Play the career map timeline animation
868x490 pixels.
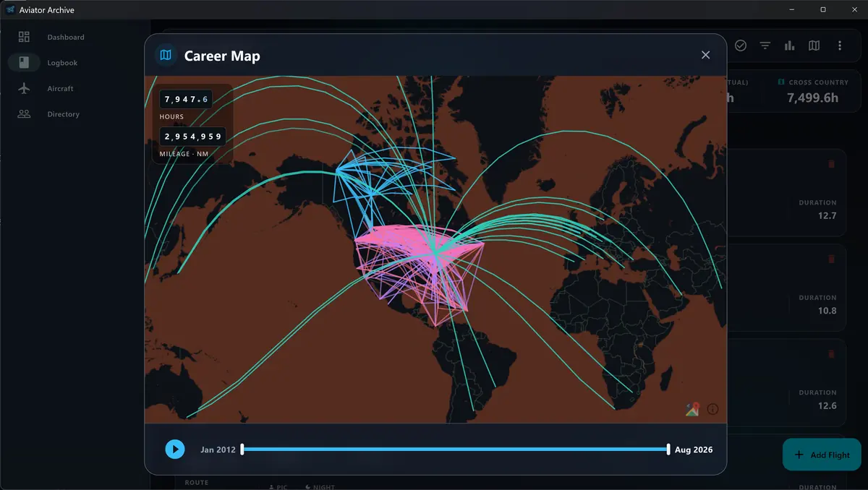(x=175, y=450)
